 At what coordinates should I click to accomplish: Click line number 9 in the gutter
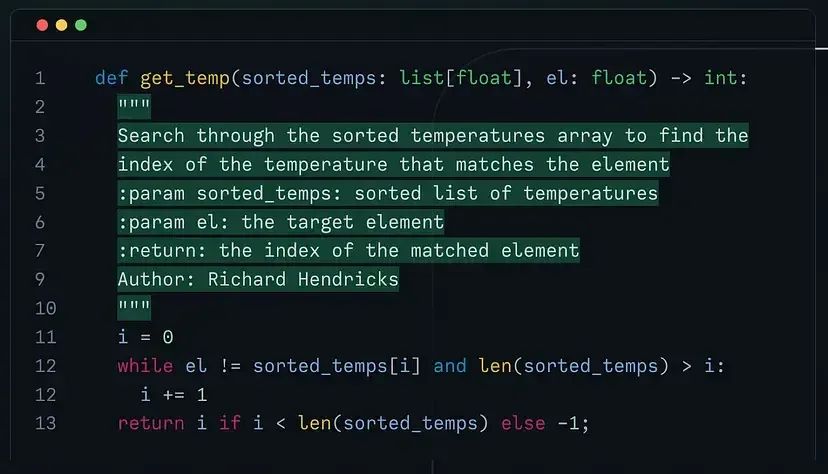coord(40,280)
